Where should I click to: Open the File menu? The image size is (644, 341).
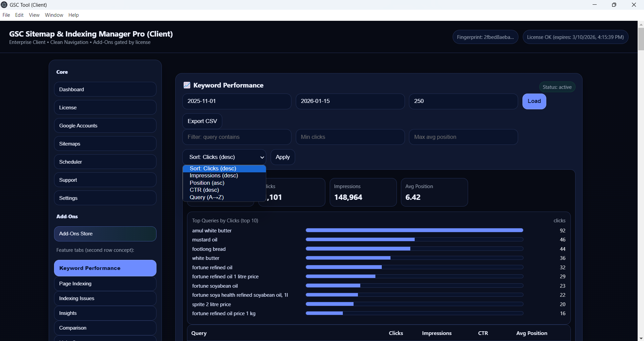(x=6, y=15)
